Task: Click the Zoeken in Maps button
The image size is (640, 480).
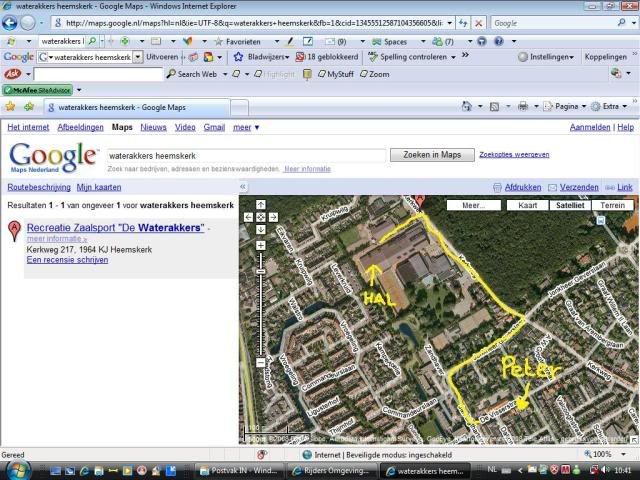Action: tap(432, 155)
